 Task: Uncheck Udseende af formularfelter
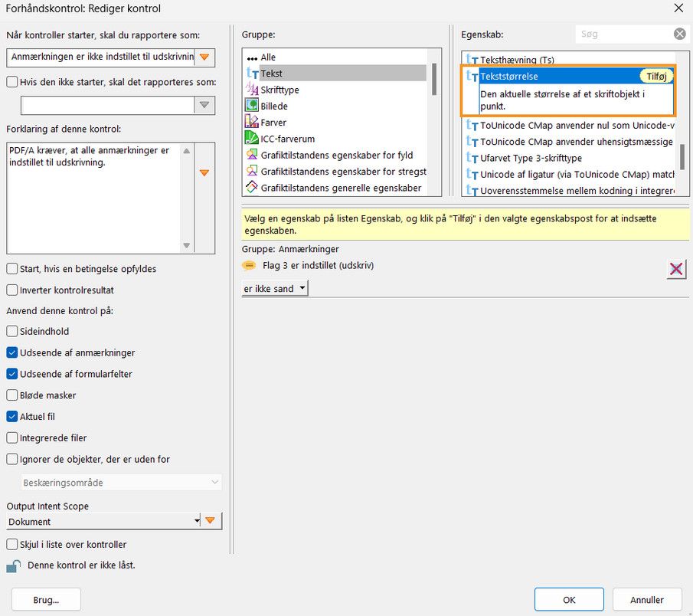12,374
